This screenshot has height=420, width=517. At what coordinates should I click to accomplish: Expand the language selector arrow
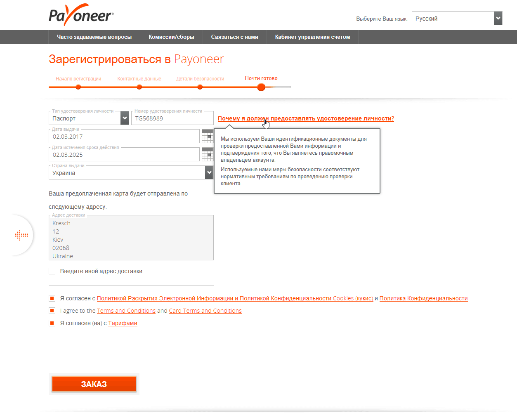click(498, 18)
